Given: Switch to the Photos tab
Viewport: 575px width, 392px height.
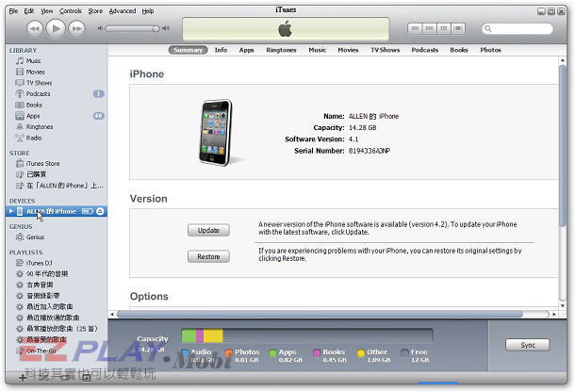Looking at the screenshot, I should point(490,50).
